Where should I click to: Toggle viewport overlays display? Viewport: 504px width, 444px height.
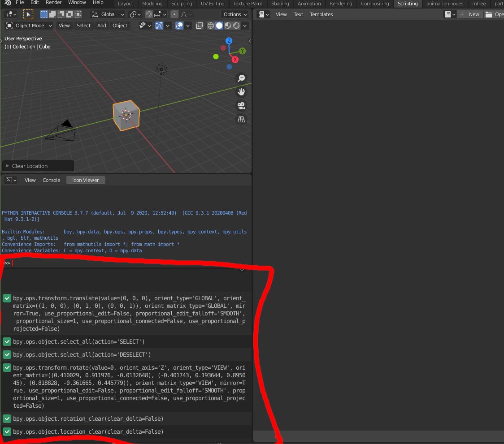(x=179, y=26)
